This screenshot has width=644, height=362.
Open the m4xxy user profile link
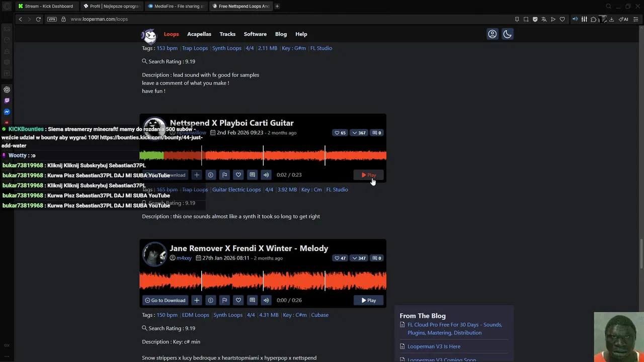click(x=184, y=258)
